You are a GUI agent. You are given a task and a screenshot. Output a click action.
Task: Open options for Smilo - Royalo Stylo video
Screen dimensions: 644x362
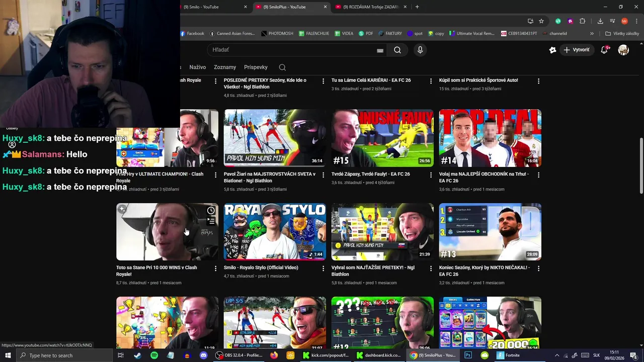[324, 268]
